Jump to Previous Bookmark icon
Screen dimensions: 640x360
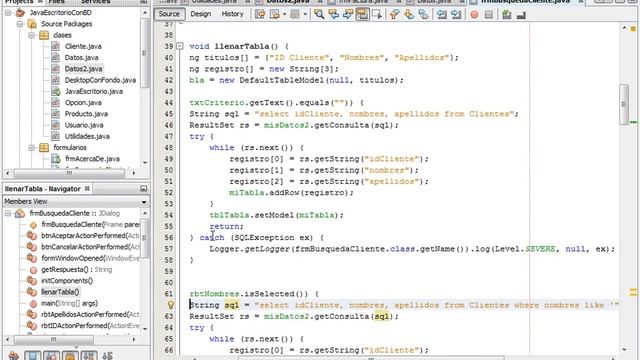[x=394, y=15]
